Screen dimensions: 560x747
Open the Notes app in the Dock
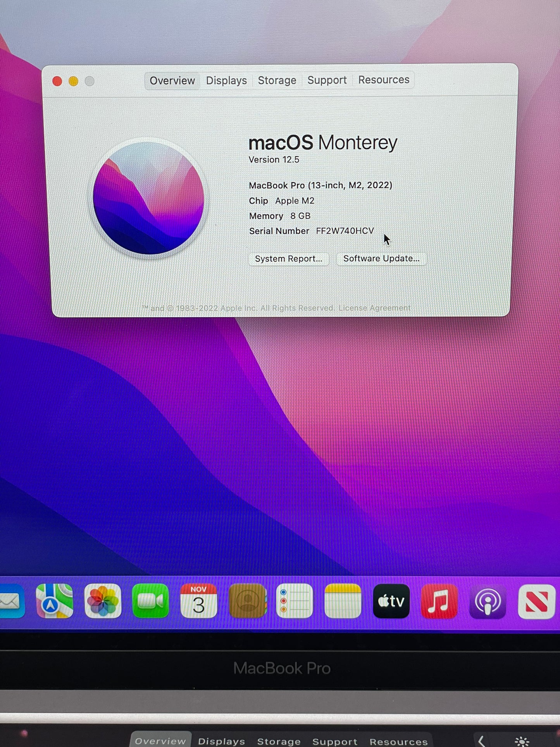343,601
